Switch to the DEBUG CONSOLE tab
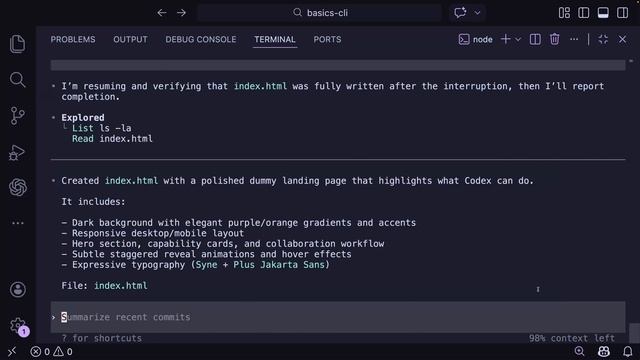Screen dimensions: 640x360 [201, 40]
